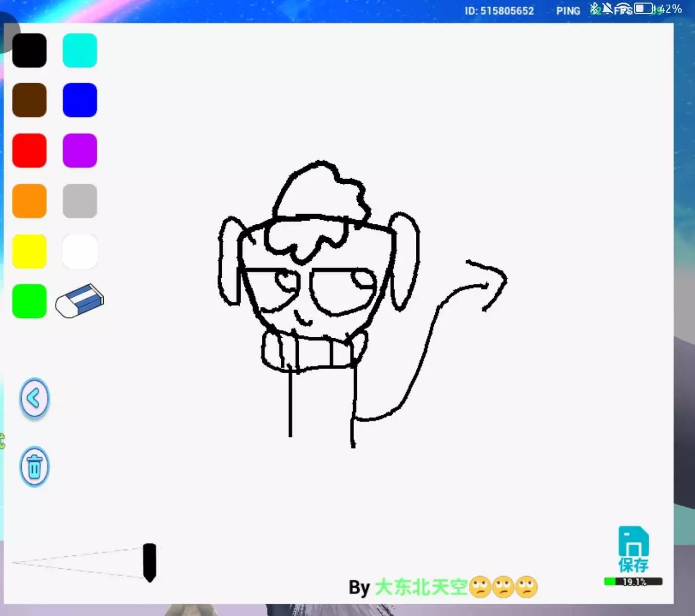Click the brush size slider handle
This screenshot has height=616, width=695.
coord(149,562)
